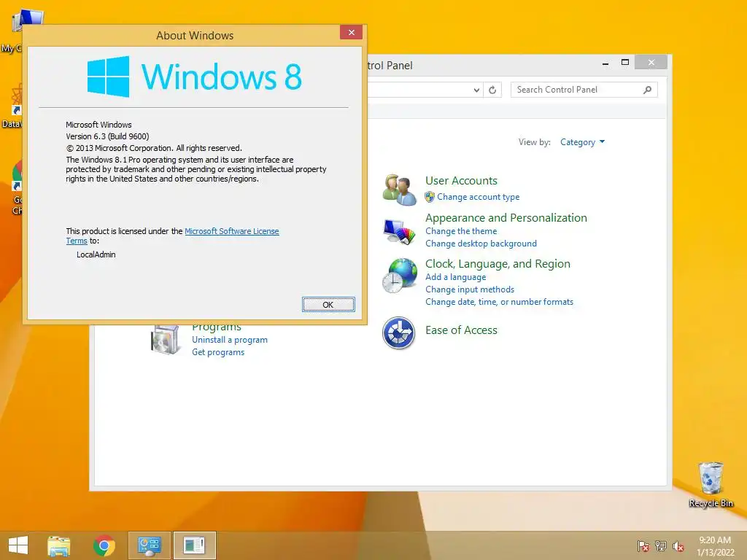Open the Windows Start button
This screenshot has width=747, height=560.
18,545
